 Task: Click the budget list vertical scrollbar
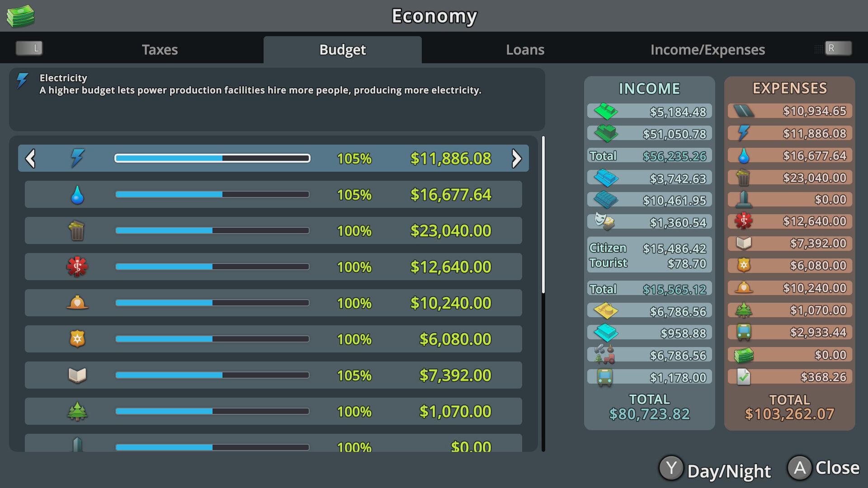[543, 215]
